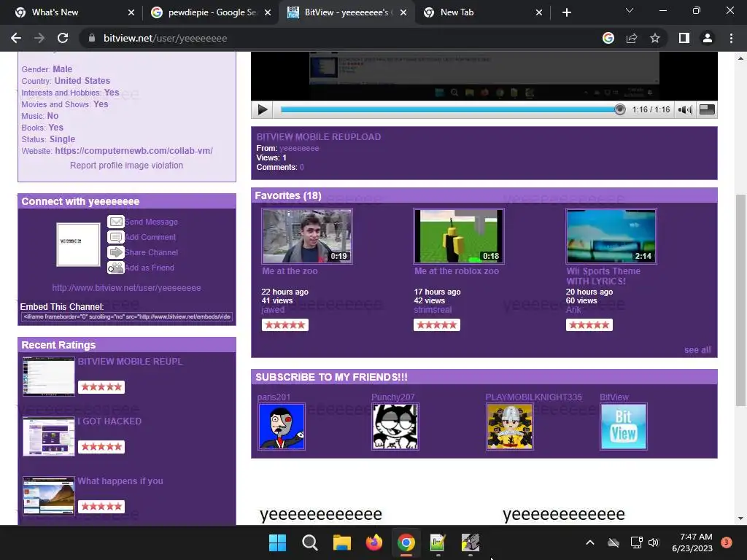Open the Me at the roblox zoo title link
The width and height of the screenshot is (747, 560).
click(x=457, y=271)
